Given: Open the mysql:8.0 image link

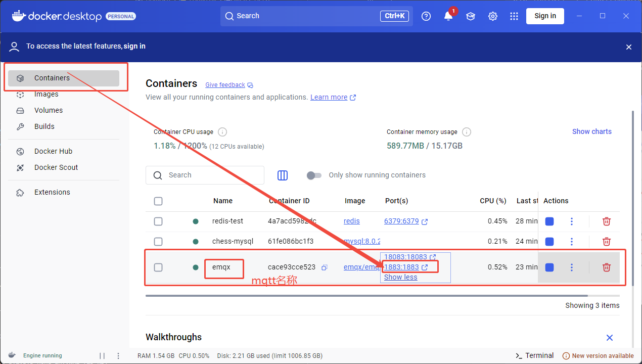Looking at the screenshot, I should click(362, 241).
